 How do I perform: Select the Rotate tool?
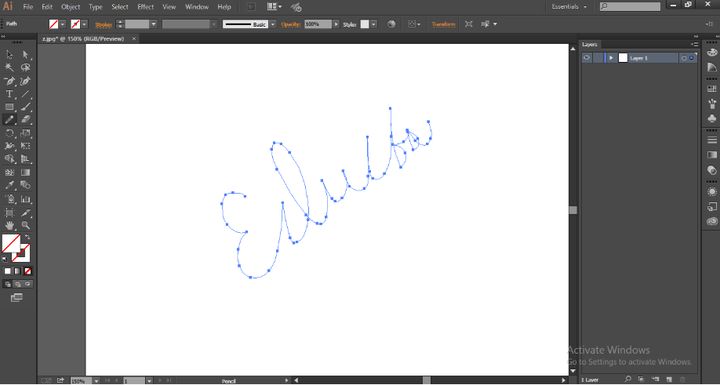[x=9, y=133]
